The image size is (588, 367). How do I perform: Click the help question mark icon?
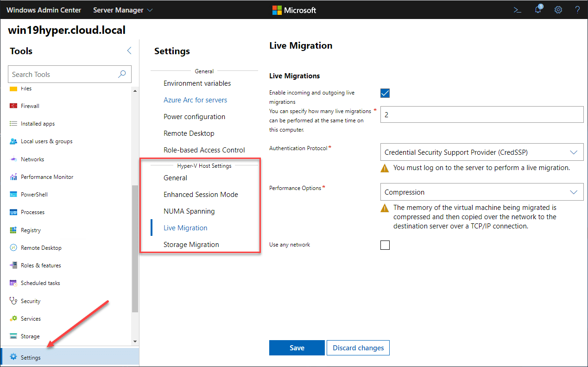(x=577, y=10)
